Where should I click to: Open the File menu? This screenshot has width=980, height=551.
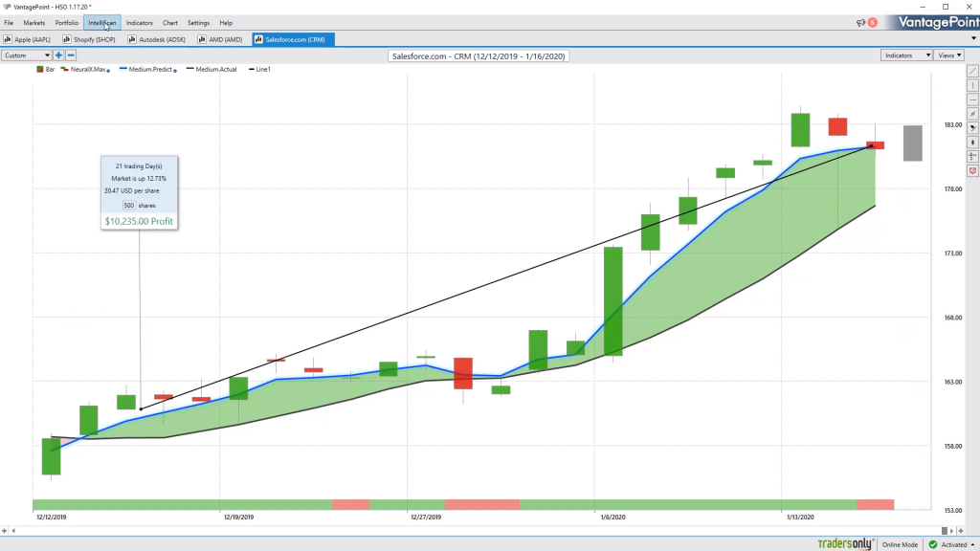[x=9, y=23]
